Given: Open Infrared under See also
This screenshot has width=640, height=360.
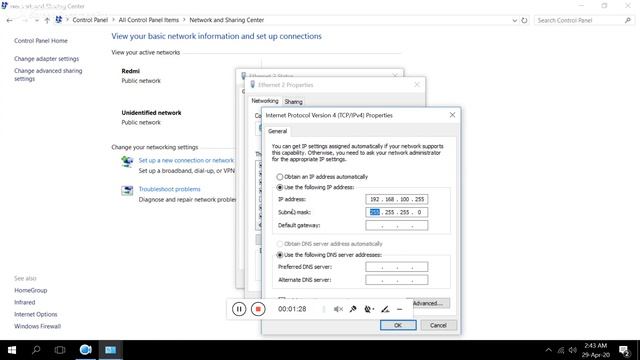Looking at the screenshot, I should [x=24, y=302].
